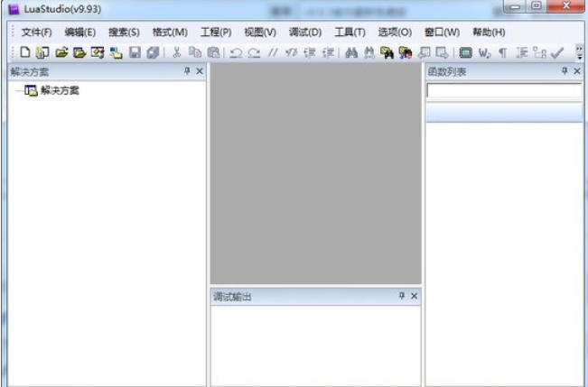Image resolution: width=588 pixels, height=387 pixels.
Task: Open the 调试(D) menu
Action: click(x=305, y=32)
